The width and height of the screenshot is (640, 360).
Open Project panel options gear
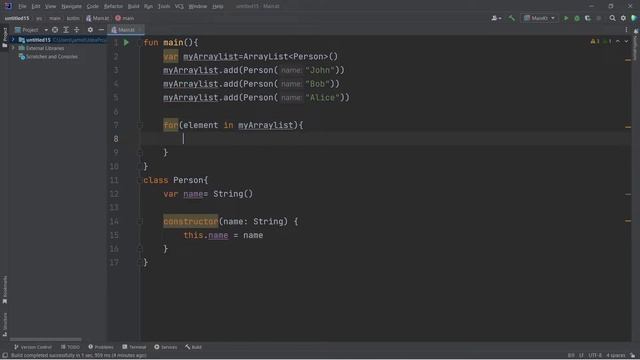(x=90, y=30)
